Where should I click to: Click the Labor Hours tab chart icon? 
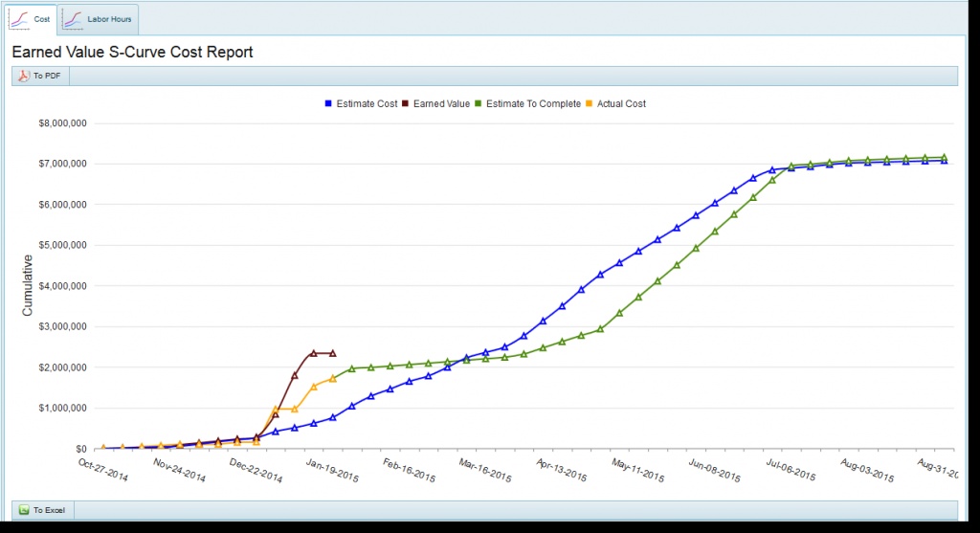(73, 19)
